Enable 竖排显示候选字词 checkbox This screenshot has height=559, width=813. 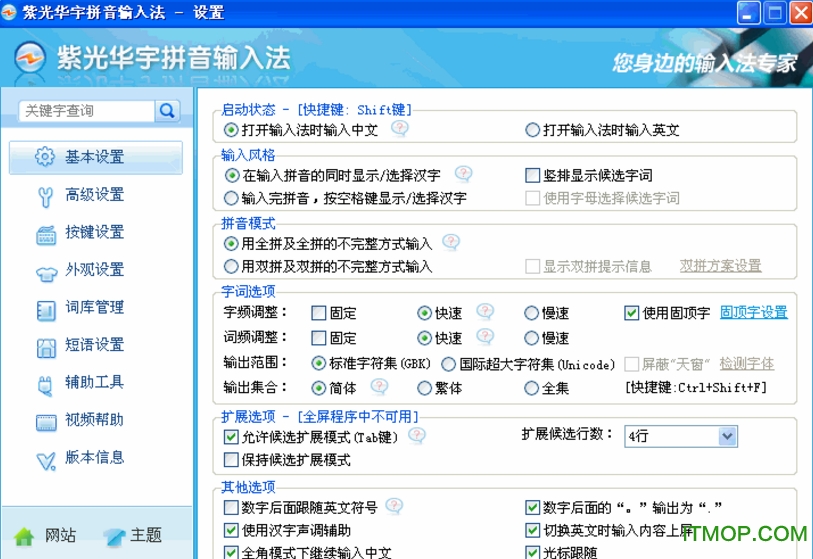pyautogui.click(x=532, y=175)
